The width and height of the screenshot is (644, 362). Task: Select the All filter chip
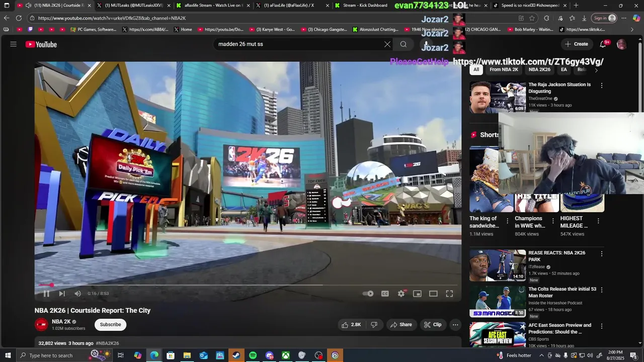[x=476, y=70]
